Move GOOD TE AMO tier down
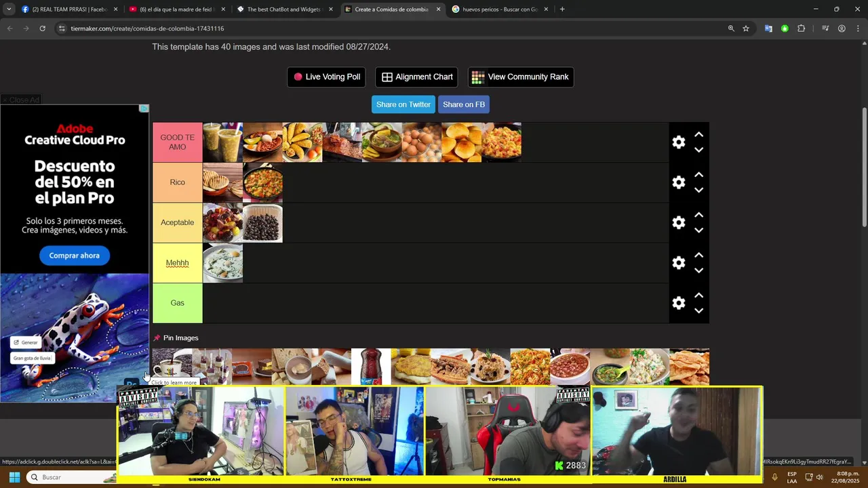The height and width of the screenshot is (488, 868). tap(698, 150)
